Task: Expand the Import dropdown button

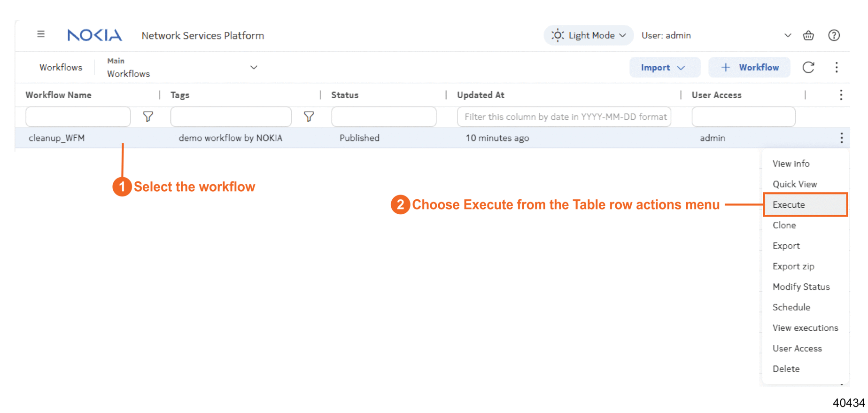Action: [664, 68]
